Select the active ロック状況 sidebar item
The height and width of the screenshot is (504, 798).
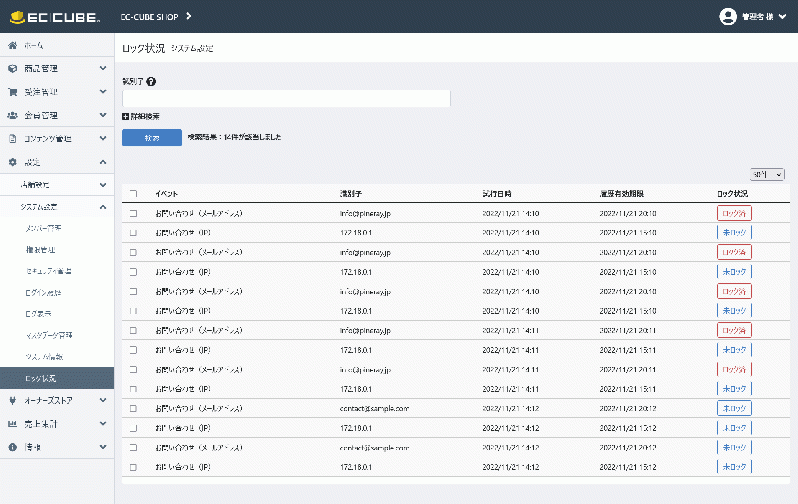click(57, 378)
